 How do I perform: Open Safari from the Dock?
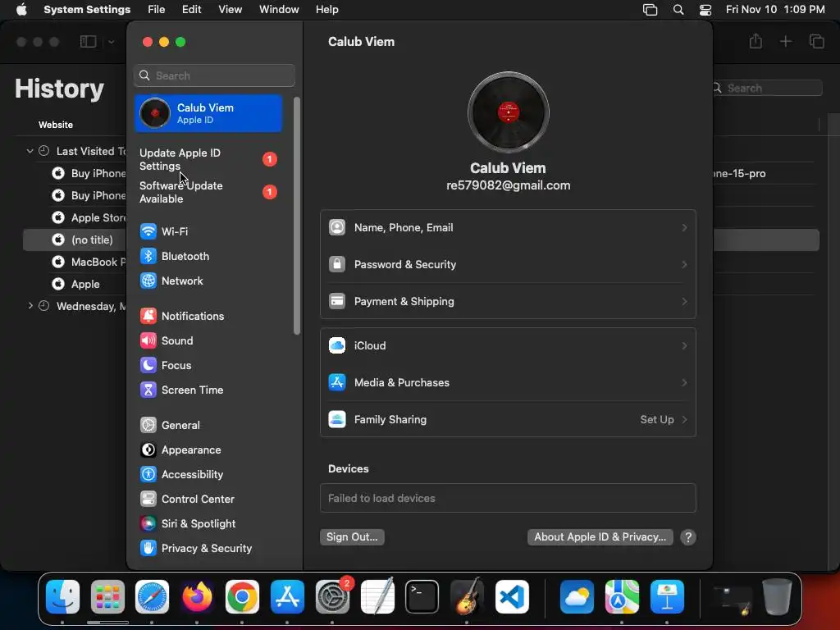(x=152, y=597)
